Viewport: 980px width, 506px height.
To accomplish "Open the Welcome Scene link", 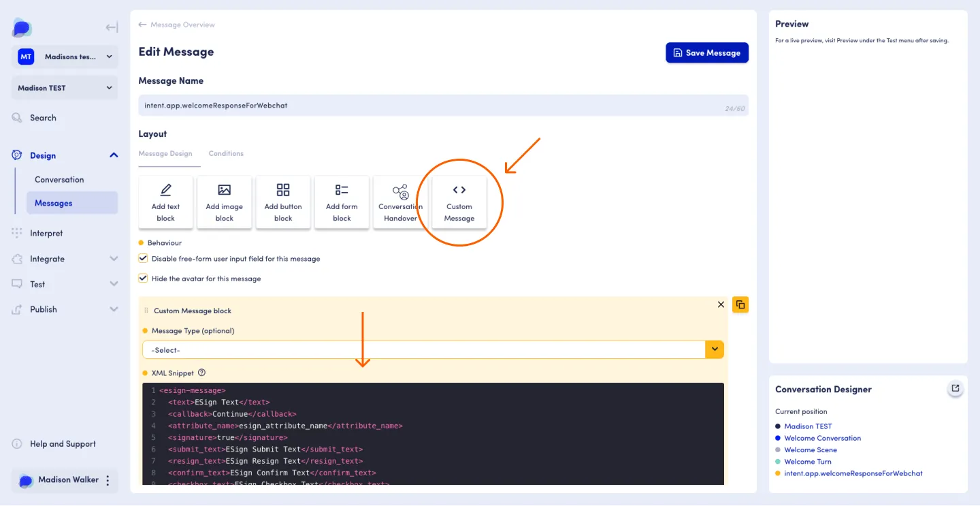I will (811, 449).
